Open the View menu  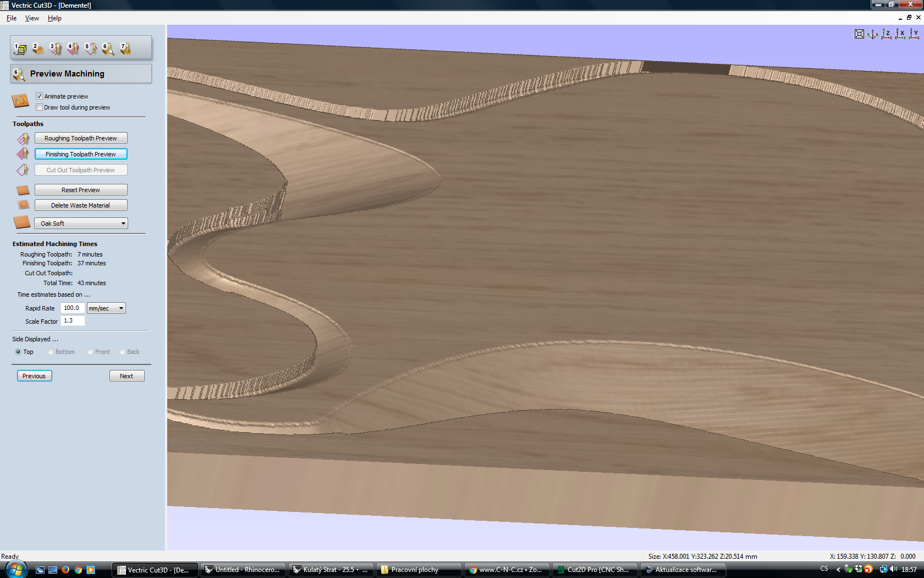click(32, 18)
